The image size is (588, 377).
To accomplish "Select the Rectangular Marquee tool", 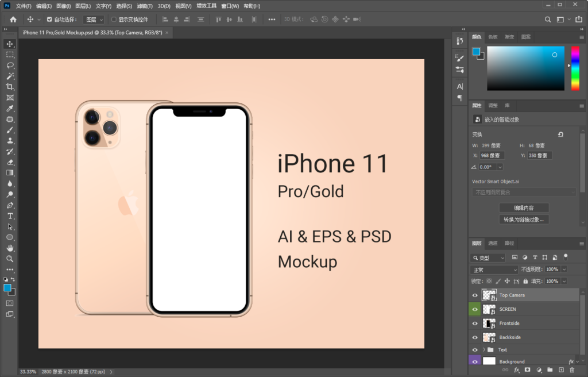I will click(x=10, y=55).
